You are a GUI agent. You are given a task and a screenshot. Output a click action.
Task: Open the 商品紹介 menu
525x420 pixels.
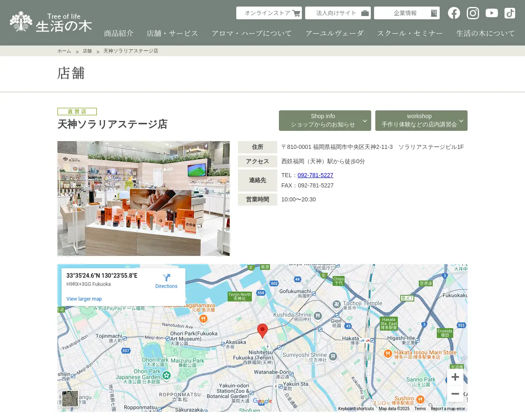[x=119, y=33]
